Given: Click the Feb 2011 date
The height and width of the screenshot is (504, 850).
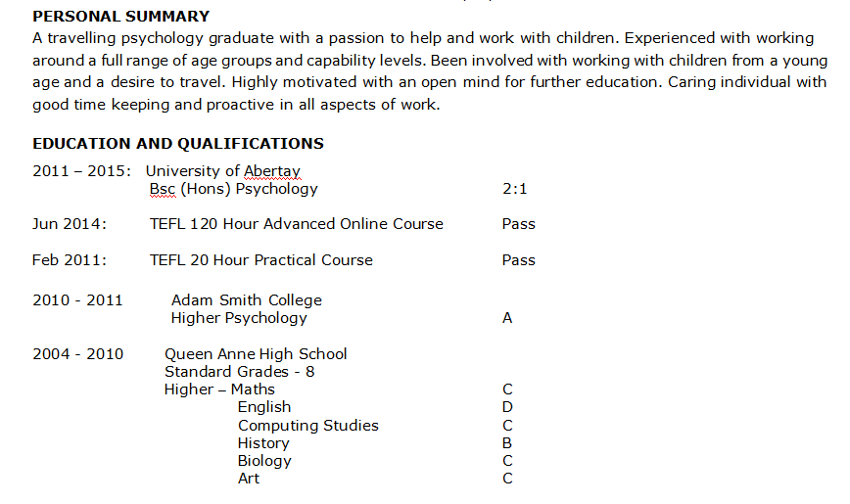Looking at the screenshot, I should [x=70, y=260].
